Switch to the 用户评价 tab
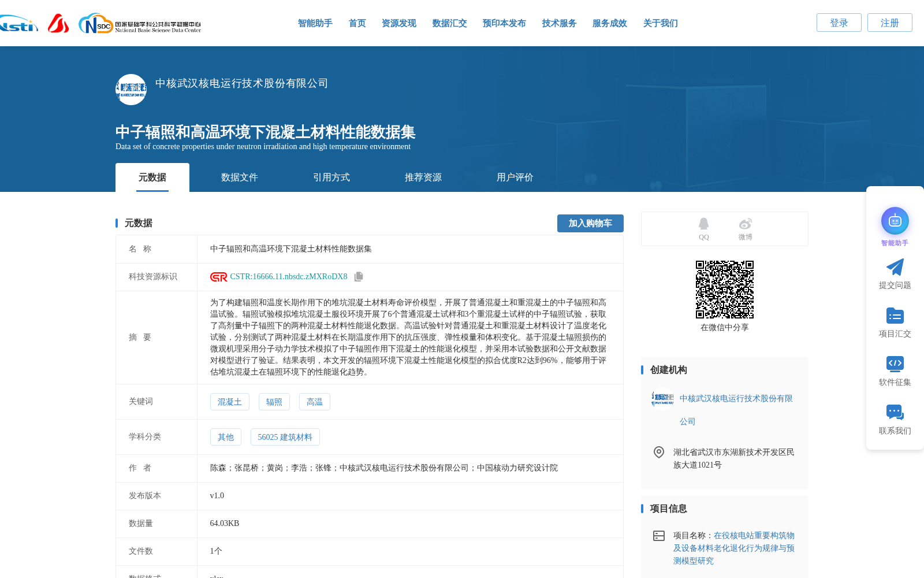This screenshot has width=924, height=578. [515, 177]
